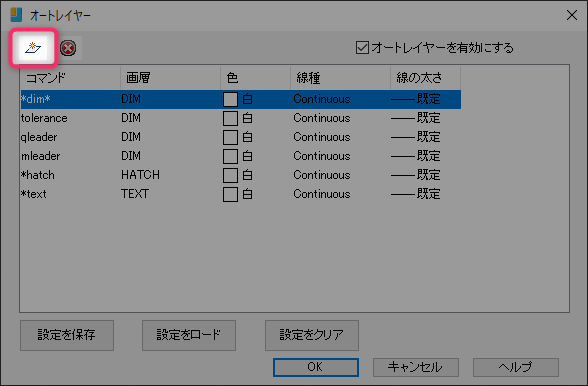Click 既定 lineweight in *hatch row
Viewport: 588px width, 386px height.
pos(416,175)
